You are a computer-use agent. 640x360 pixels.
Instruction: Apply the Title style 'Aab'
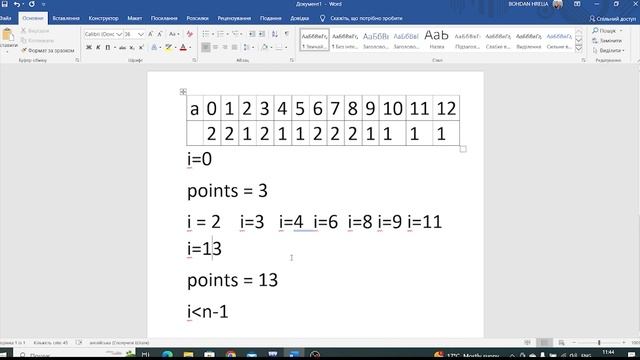436,40
